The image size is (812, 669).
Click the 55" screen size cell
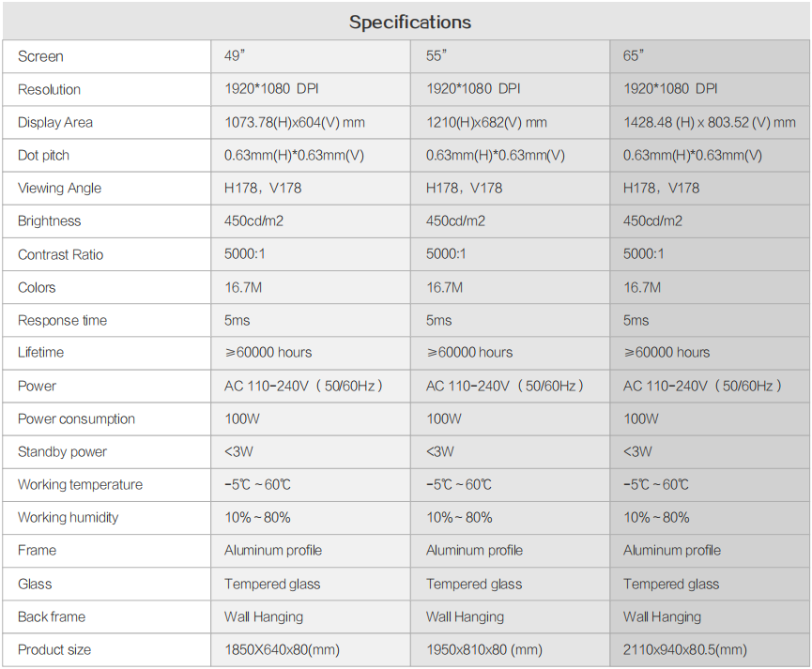[436, 56]
